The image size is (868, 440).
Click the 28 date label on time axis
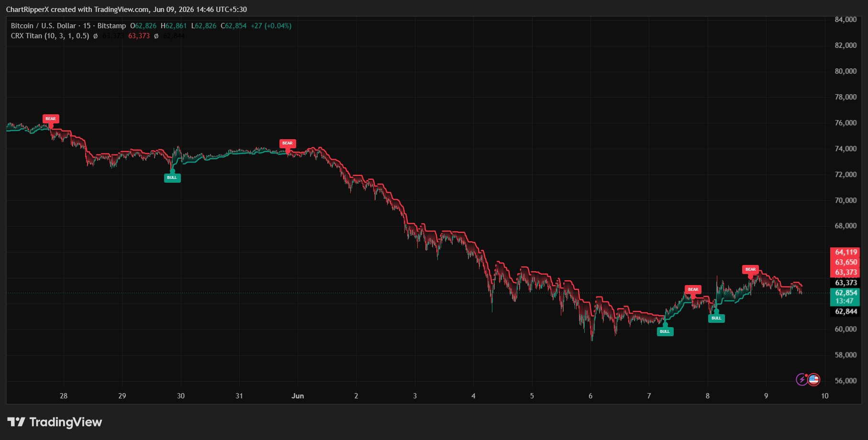coord(64,396)
